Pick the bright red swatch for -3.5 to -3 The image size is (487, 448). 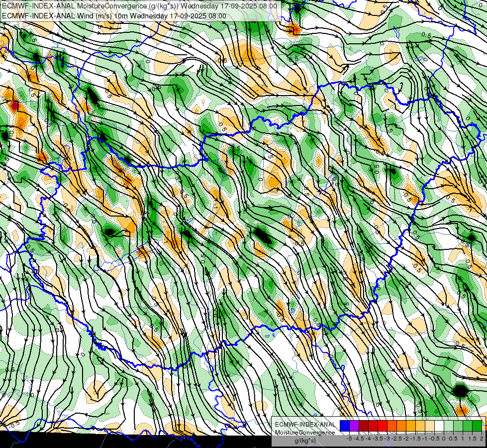click(x=383, y=426)
